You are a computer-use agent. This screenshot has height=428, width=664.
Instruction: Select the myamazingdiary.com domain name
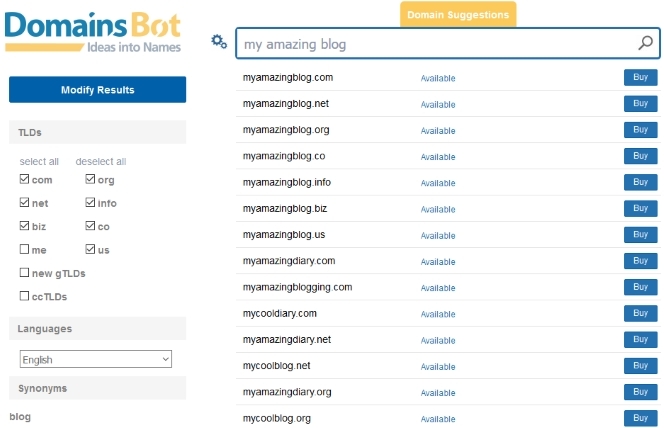click(x=289, y=262)
